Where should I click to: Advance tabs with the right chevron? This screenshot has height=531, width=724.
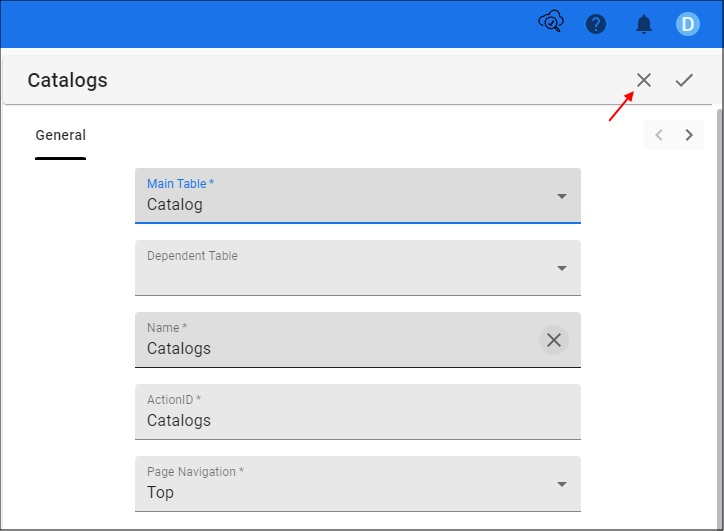689,135
